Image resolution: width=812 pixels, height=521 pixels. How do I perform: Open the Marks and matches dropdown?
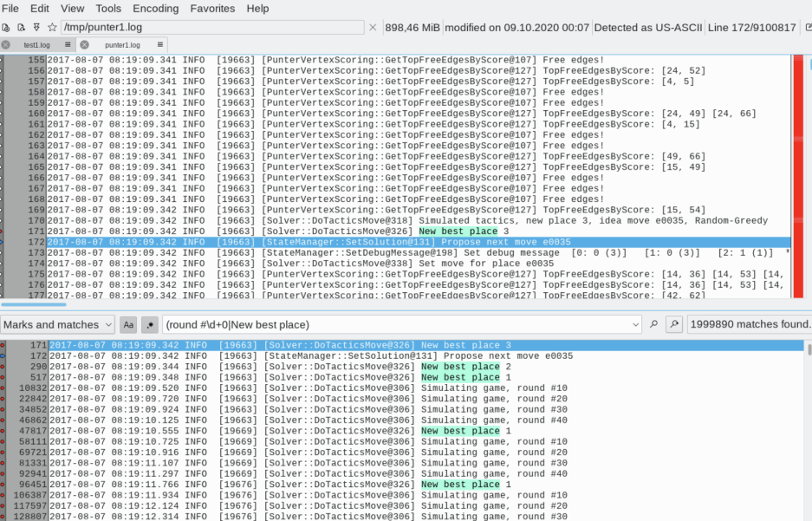[57, 324]
